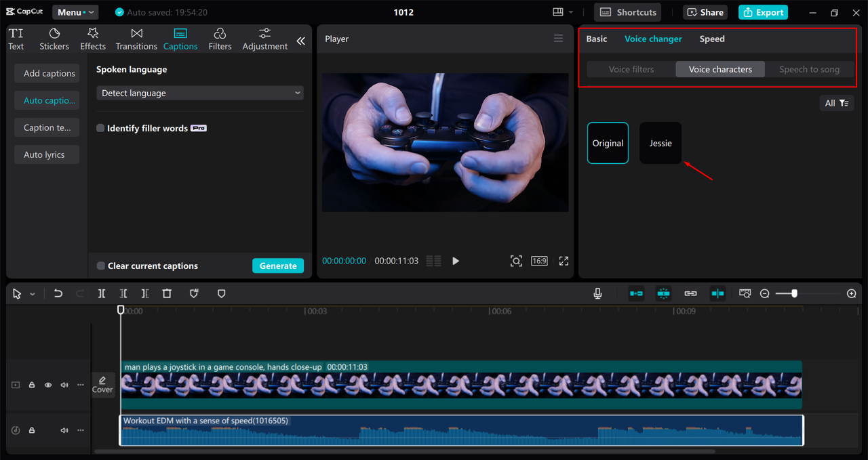The width and height of the screenshot is (868, 460).
Task: Zoom out timeline with minus icon
Action: (765, 293)
